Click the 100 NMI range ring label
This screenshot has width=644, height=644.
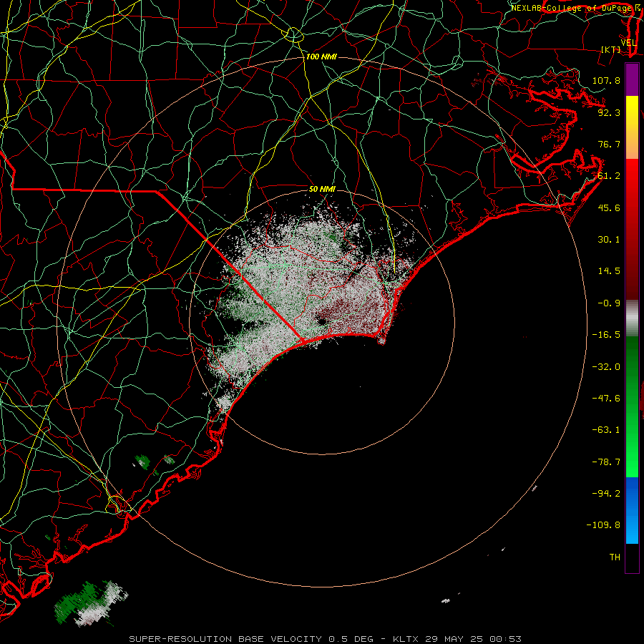tap(321, 57)
